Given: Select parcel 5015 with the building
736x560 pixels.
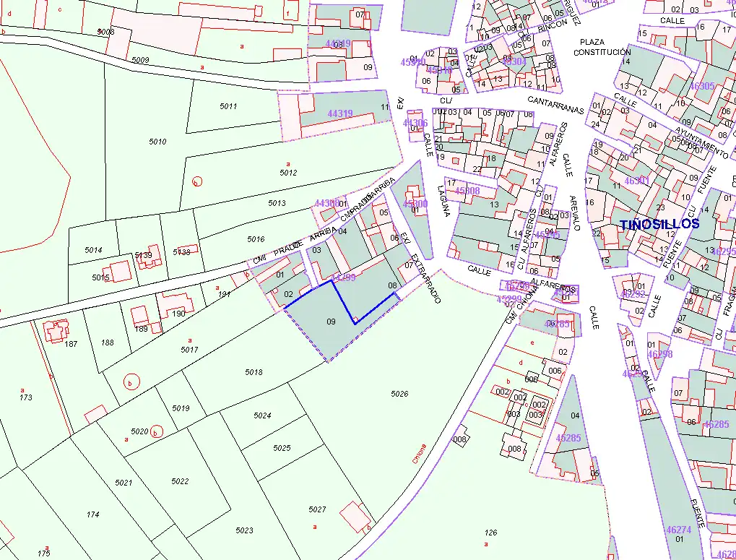Looking at the screenshot, I should pyautogui.click(x=100, y=277).
